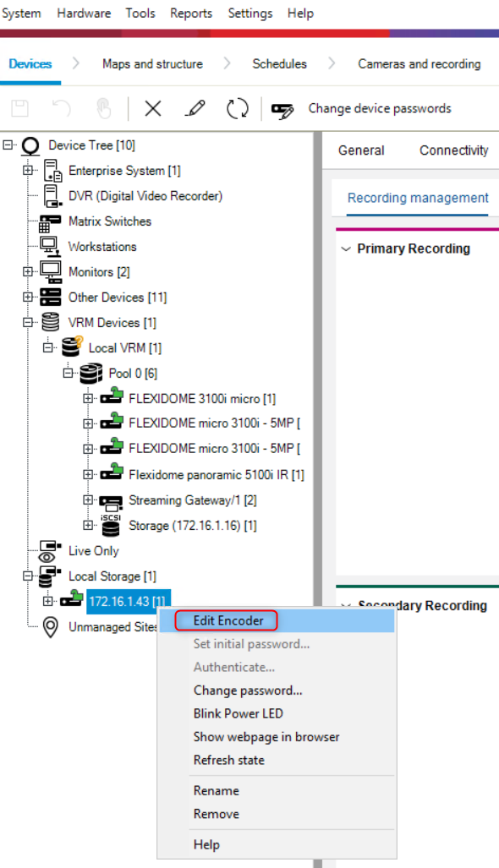The image size is (499, 868).
Task: Expand the Monitors tree node
Action: click(x=28, y=272)
